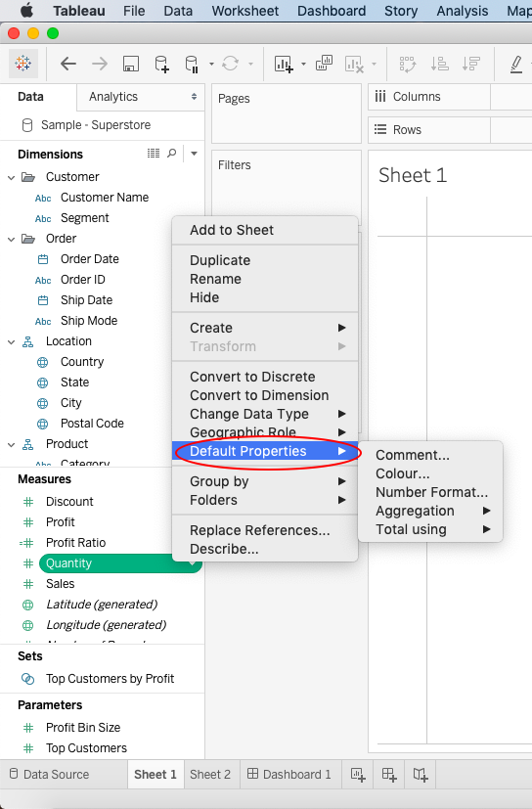The image size is (532, 809).
Task: Click the redo forward arrow
Action: point(100,64)
